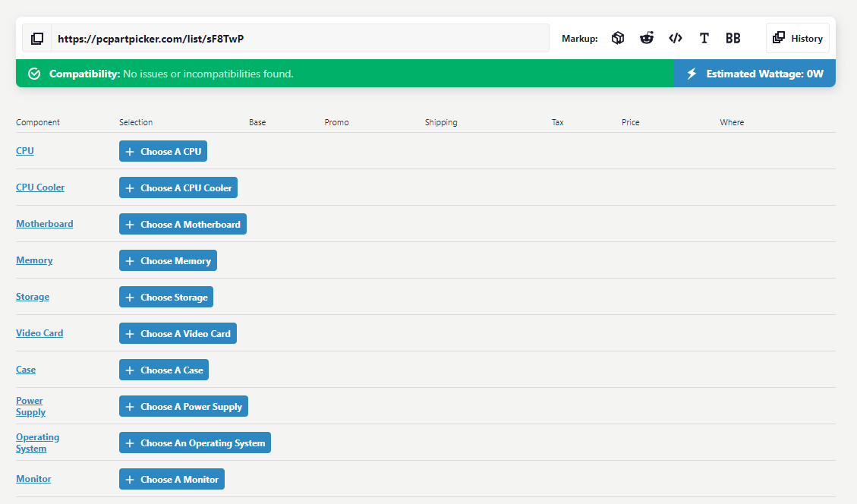857x504 pixels.
Task: Open the Motherboard component link
Action: 44,224
